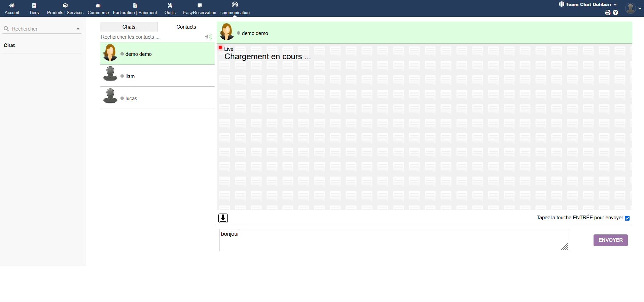The image size is (644, 302).
Task: Toggle the chat sound speaker icon
Action: tap(208, 37)
